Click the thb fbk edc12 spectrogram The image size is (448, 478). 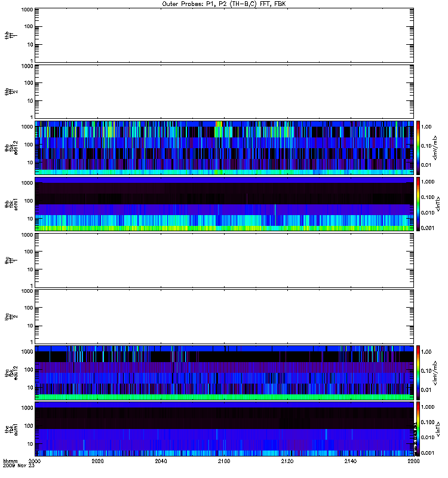(224, 148)
